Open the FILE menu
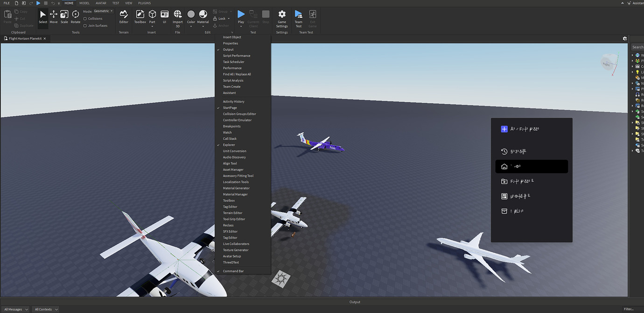This screenshot has height=313, width=644. tap(7, 3)
